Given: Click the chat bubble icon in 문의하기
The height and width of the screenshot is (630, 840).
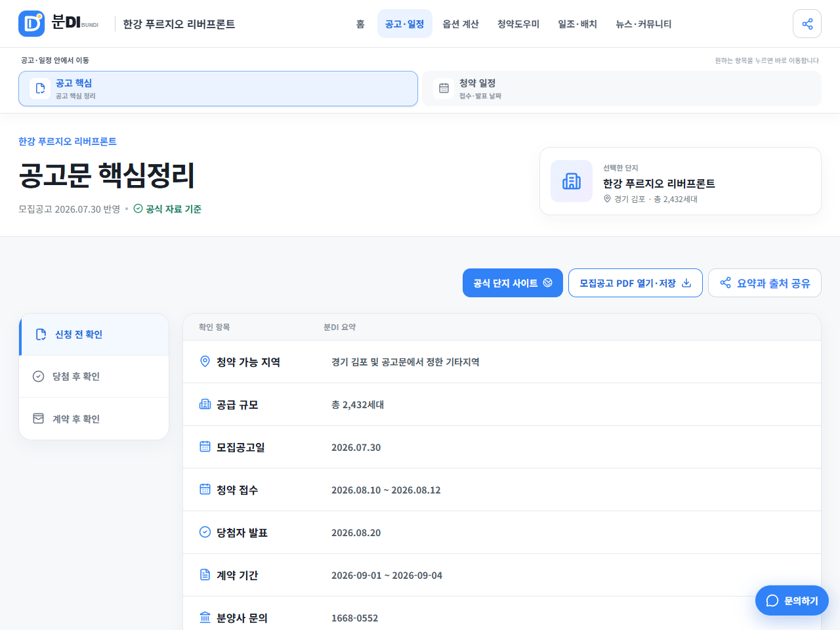Looking at the screenshot, I should pyautogui.click(x=772, y=600).
